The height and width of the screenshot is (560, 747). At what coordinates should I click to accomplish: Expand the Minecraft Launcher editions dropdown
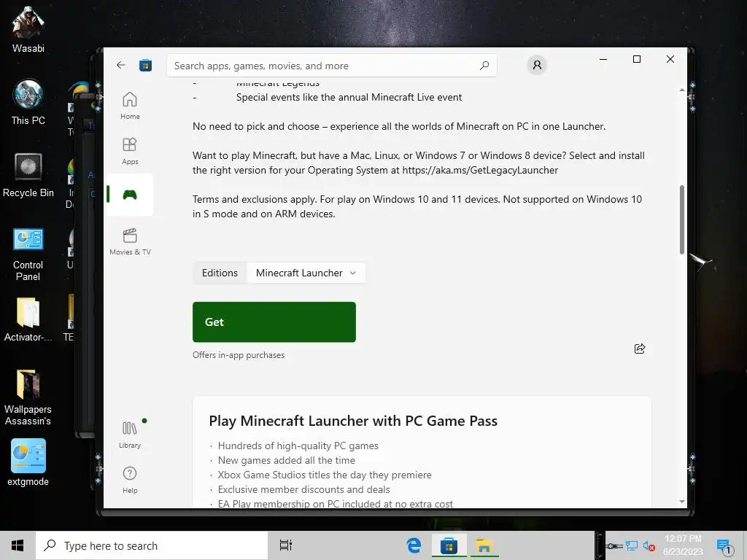click(306, 273)
